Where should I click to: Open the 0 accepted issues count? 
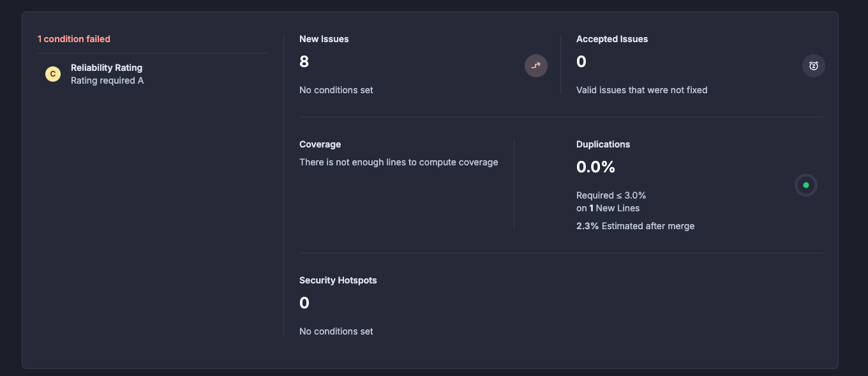click(581, 62)
